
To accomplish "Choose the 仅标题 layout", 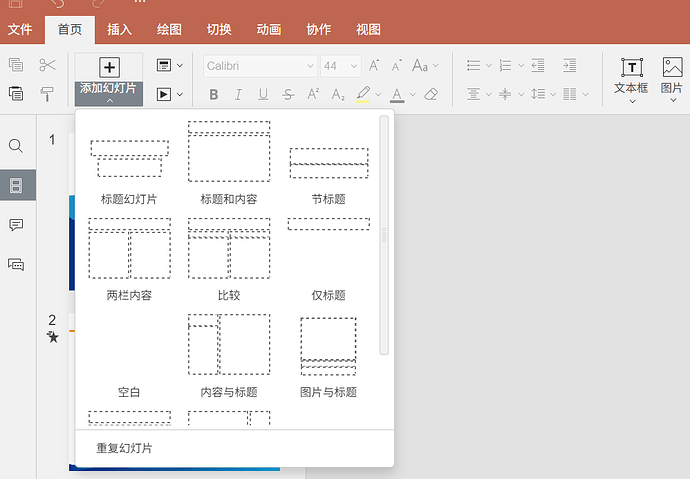I will click(329, 260).
